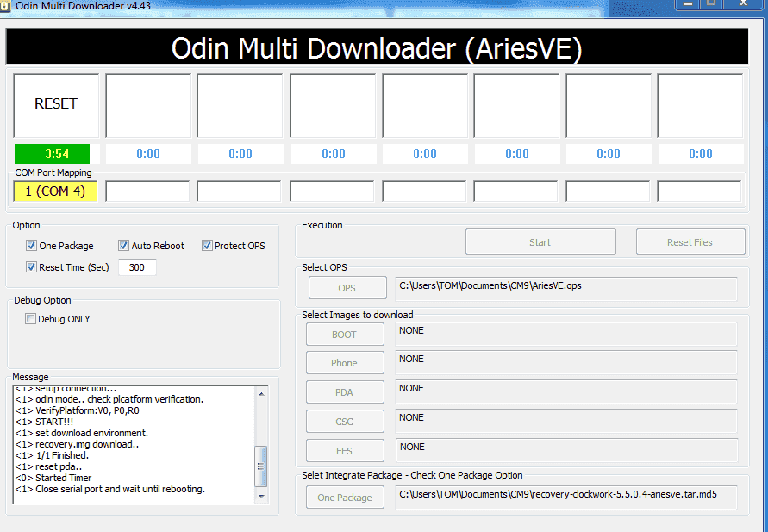Viewport: 768px width, 532px height.
Task: Click the BOOT path field showing NONE
Action: point(566,334)
